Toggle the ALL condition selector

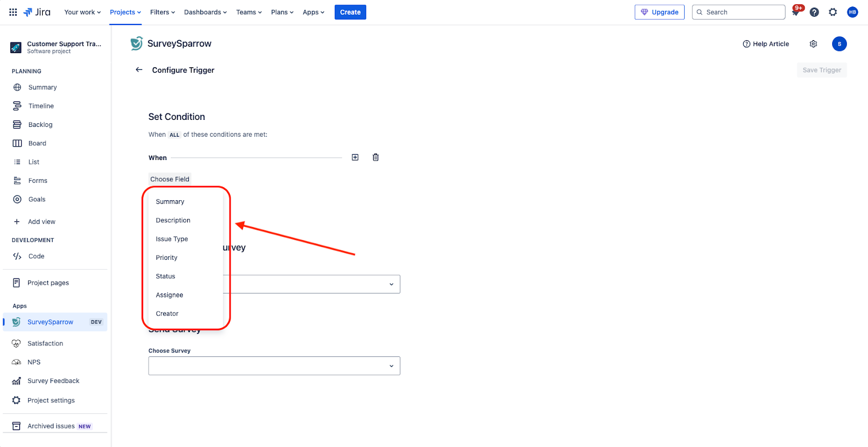174,135
